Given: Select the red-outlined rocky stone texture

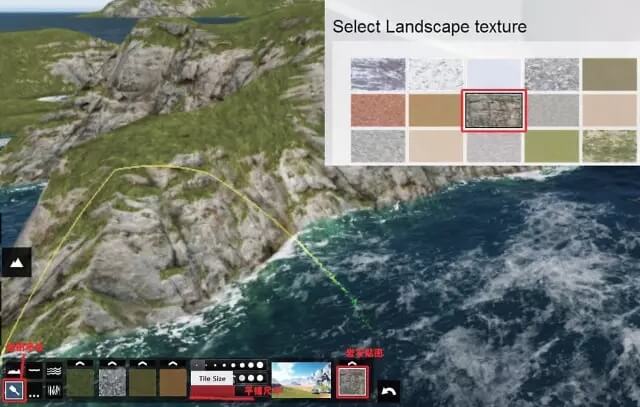Looking at the screenshot, I should point(494,111).
